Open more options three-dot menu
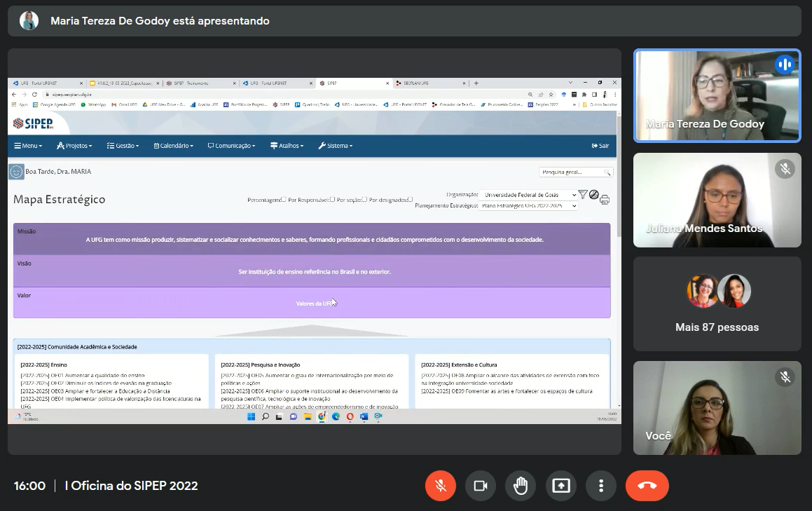Screen dimensions: 812x511 (601, 486)
